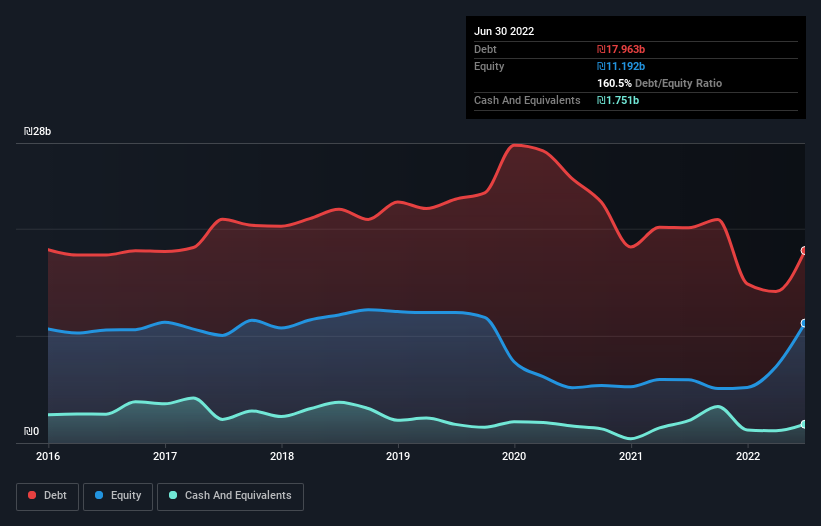Toggle the Debt series legend button

(x=48, y=496)
